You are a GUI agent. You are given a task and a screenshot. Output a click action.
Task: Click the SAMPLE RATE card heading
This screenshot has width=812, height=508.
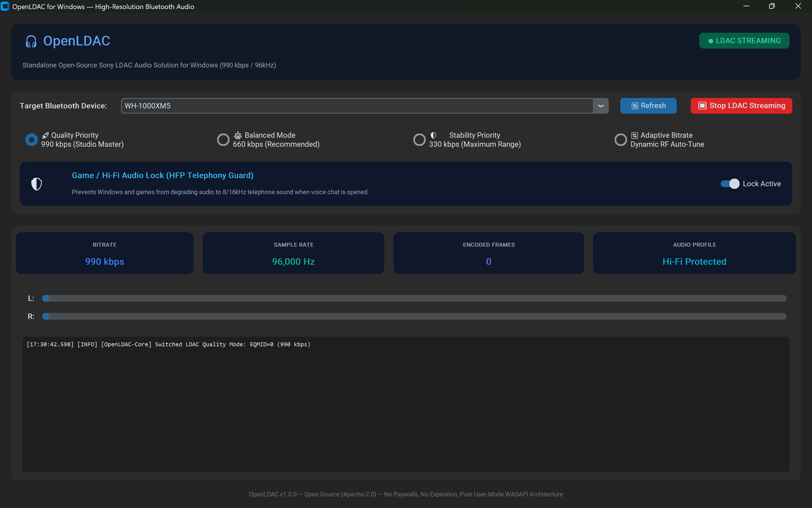(x=294, y=245)
